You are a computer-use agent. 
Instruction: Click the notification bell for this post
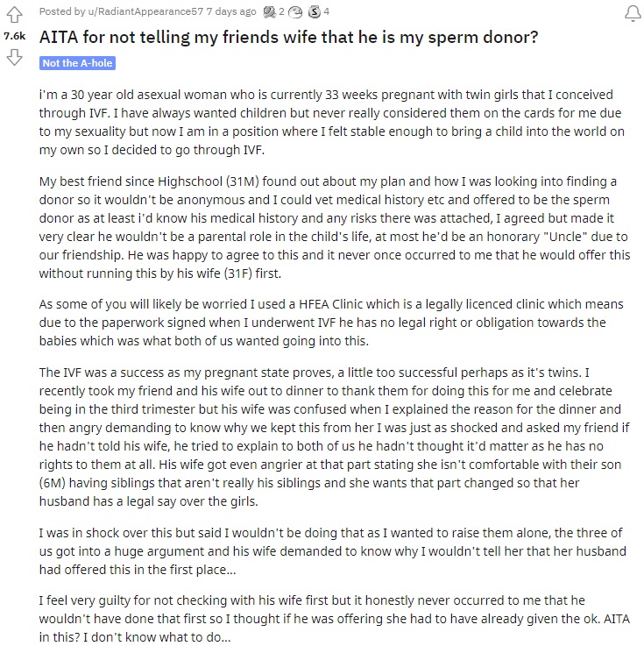pos(633,14)
